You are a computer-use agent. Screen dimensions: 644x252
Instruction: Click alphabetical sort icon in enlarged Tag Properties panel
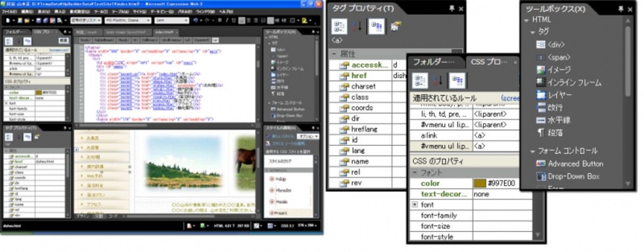coord(356,27)
